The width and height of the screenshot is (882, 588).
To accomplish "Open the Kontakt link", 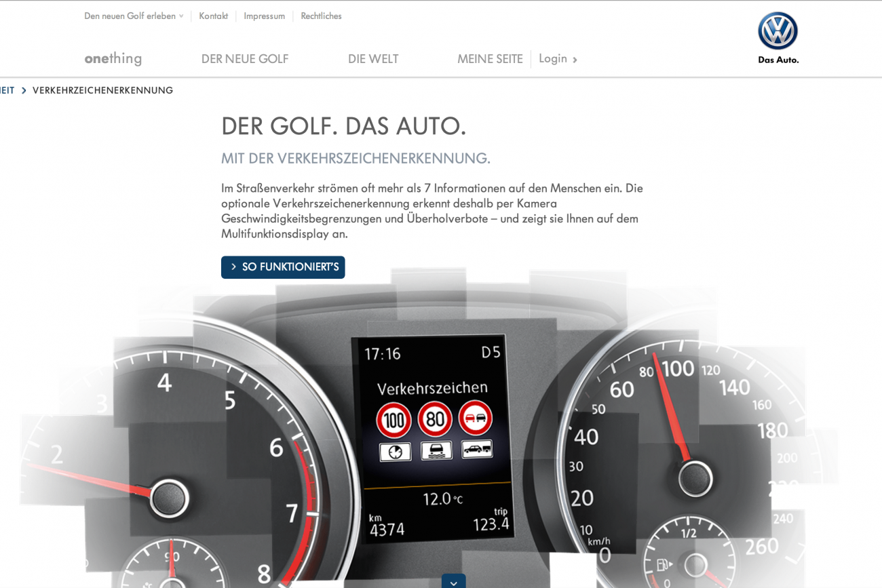I will tap(213, 16).
